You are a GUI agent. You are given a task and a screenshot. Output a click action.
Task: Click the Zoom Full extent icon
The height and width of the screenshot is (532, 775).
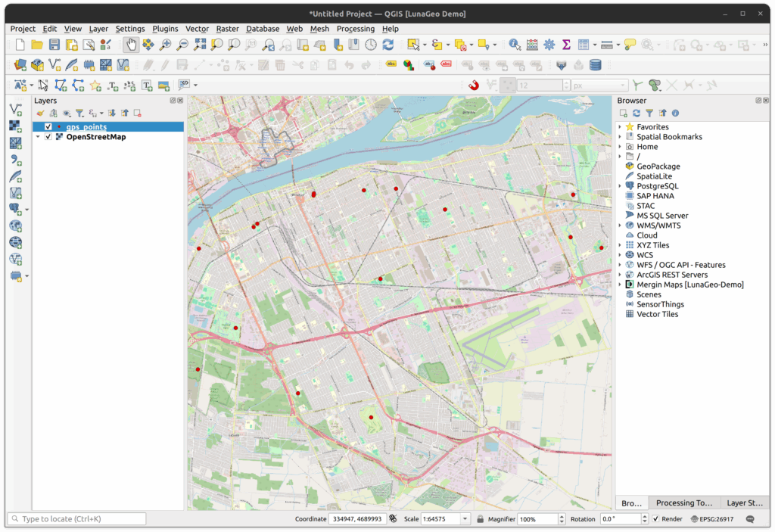(201, 45)
